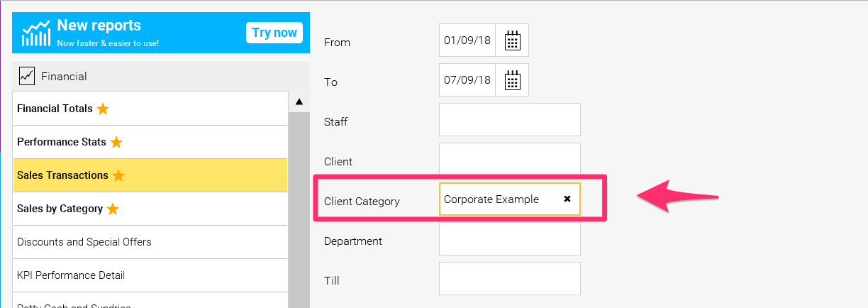Open Discounts and Special Offers report
The image size is (868, 308).
click(x=150, y=242)
